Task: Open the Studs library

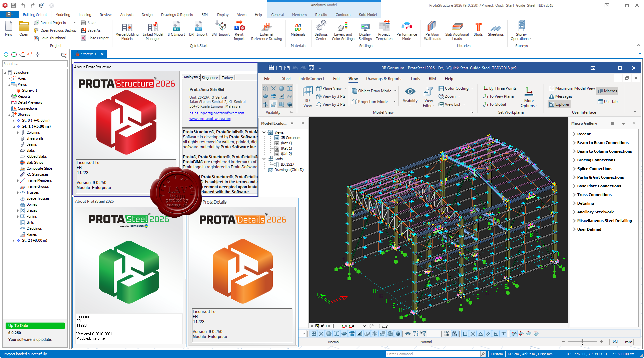Action: click(x=478, y=29)
